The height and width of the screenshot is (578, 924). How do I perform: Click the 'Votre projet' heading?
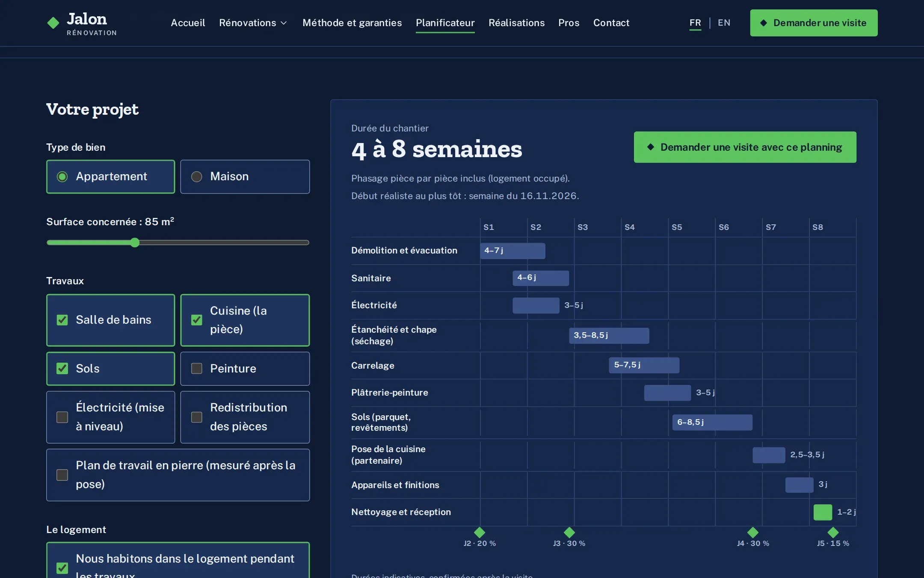coord(92,110)
